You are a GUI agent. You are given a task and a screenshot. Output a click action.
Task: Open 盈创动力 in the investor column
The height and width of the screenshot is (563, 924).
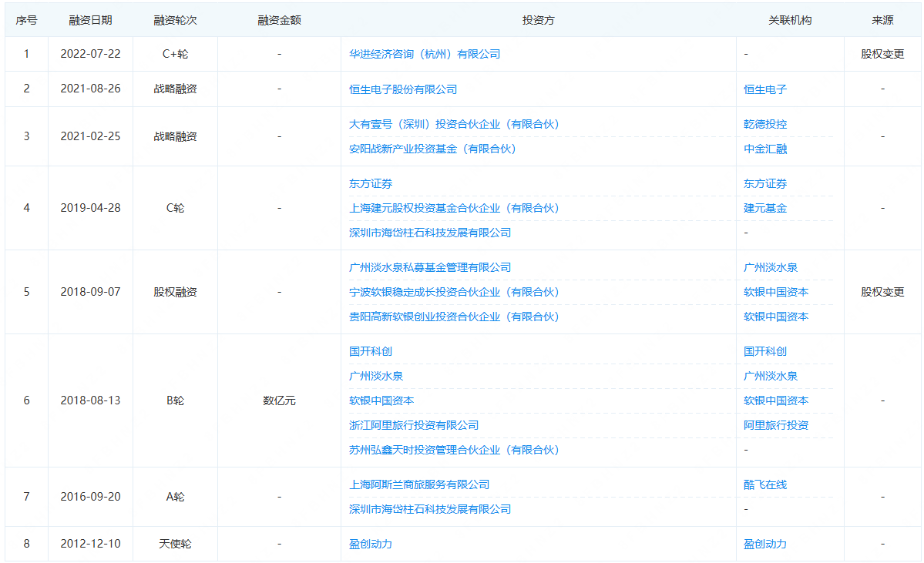(x=371, y=545)
